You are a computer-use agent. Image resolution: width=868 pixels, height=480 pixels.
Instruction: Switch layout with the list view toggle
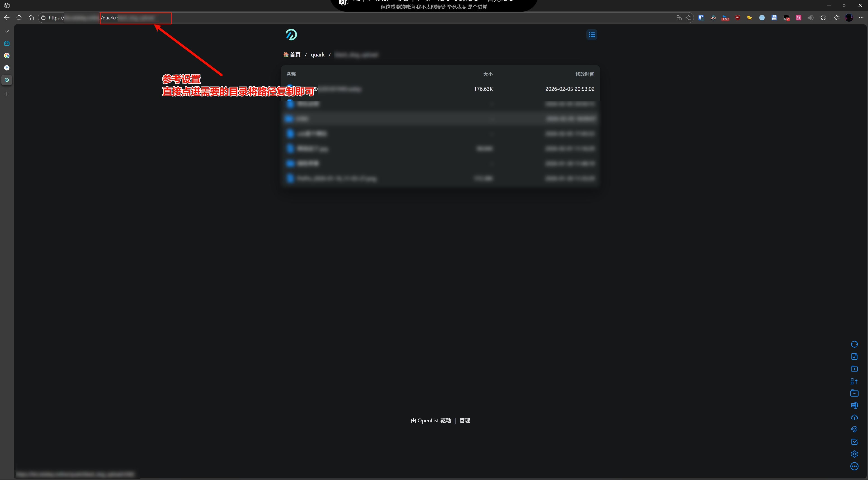click(x=592, y=35)
